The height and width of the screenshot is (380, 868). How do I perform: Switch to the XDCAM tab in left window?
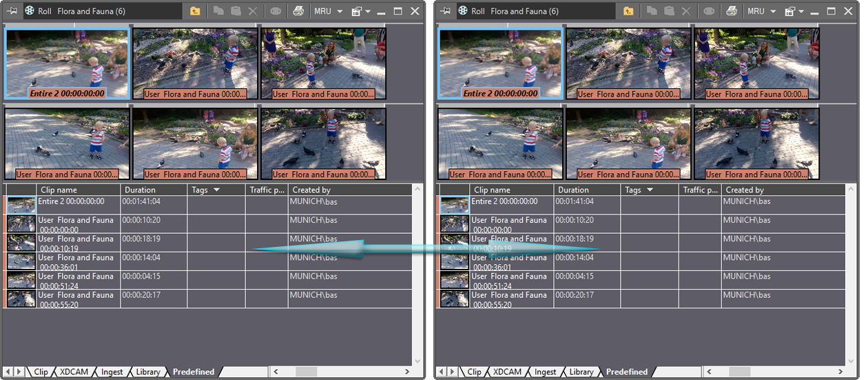(73, 372)
